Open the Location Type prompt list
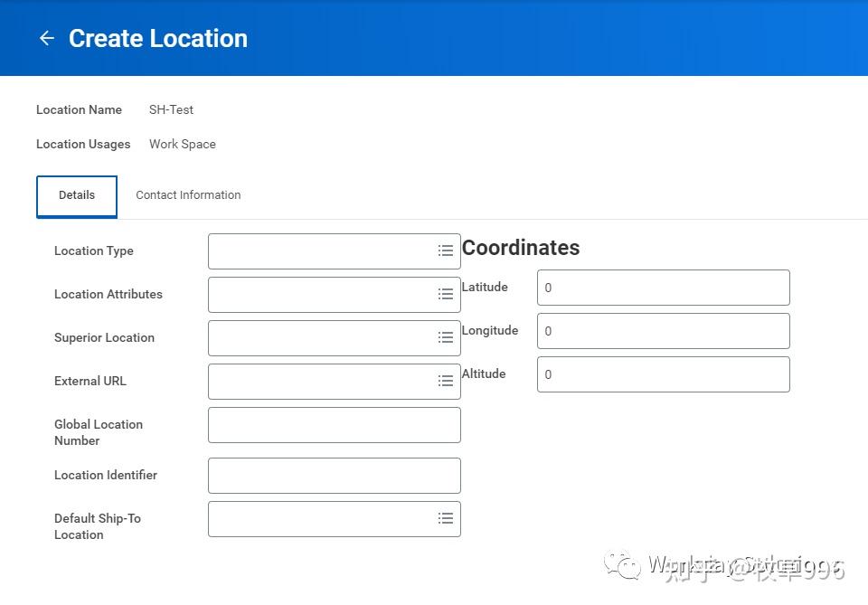This screenshot has width=868, height=605. [445, 251]
